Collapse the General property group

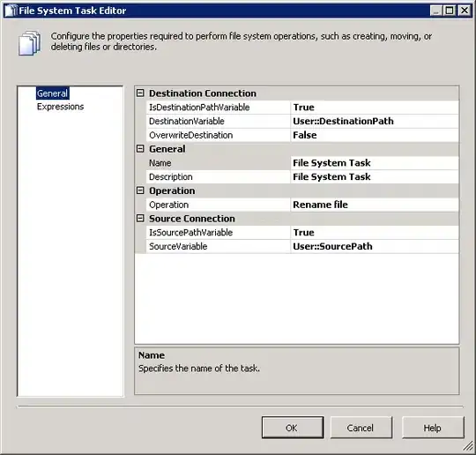[x=140, y=148]
